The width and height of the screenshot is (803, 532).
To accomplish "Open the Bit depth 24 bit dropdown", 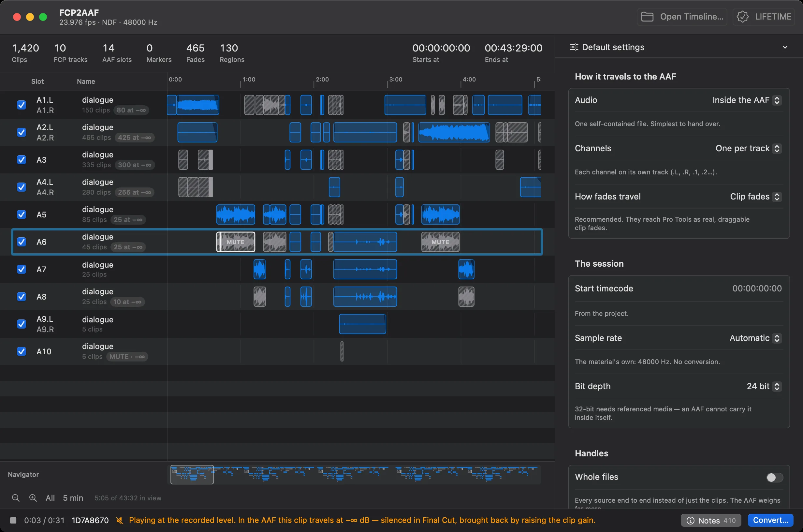I will pos(764,386).
